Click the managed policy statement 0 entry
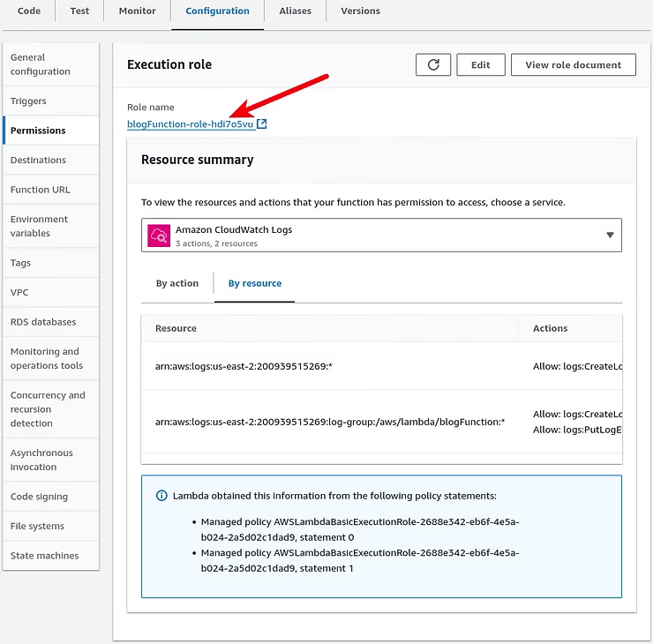This screenshot has width=653, height=644. [360, 529]
